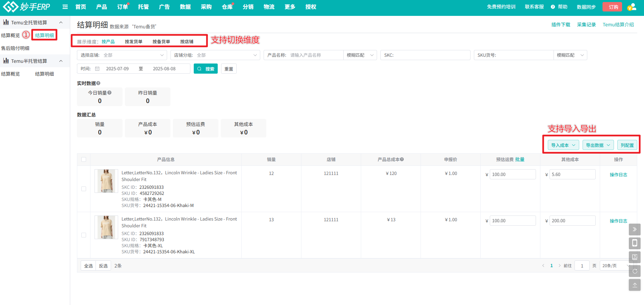Switch dimension to 按备货单
The width and height of the screenshot is (644, 305).
click(161, 42)
